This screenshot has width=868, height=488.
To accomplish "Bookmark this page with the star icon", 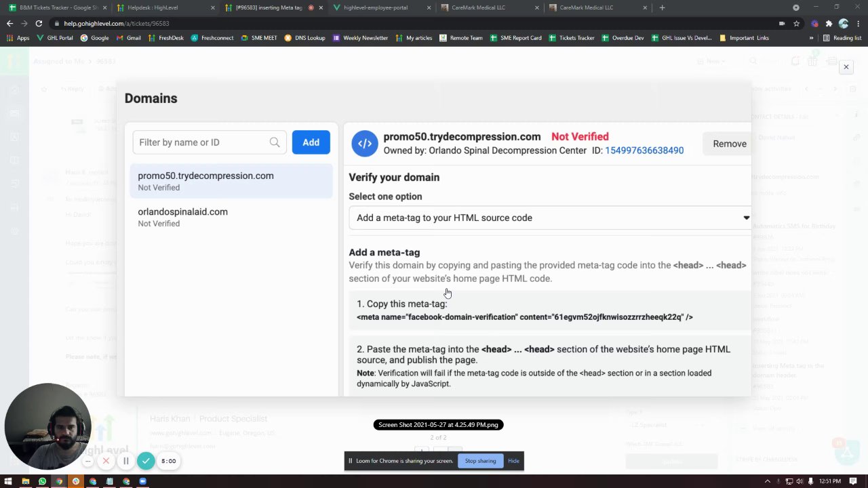I will point(797,23).
